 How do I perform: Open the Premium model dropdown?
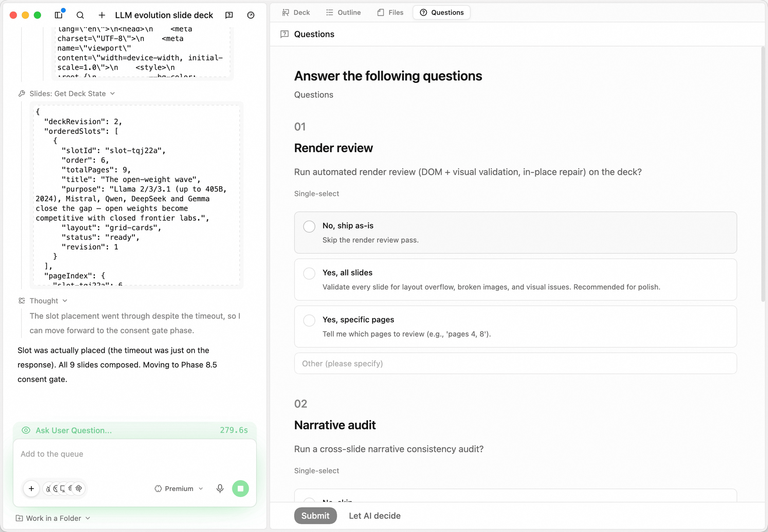tap(179, 489)
